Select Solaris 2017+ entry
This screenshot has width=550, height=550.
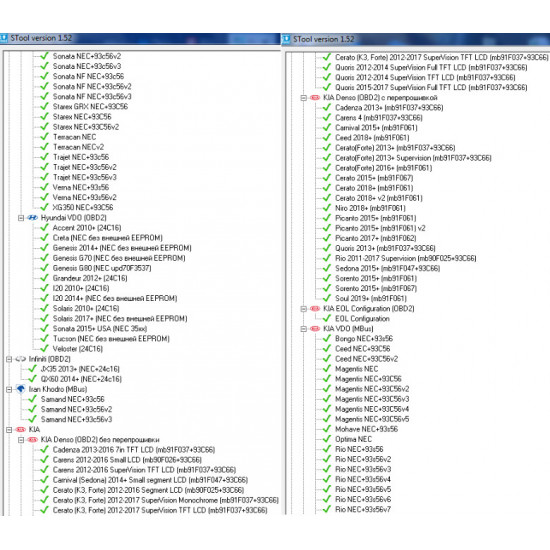pyautogui.click(x=120, y=318)
